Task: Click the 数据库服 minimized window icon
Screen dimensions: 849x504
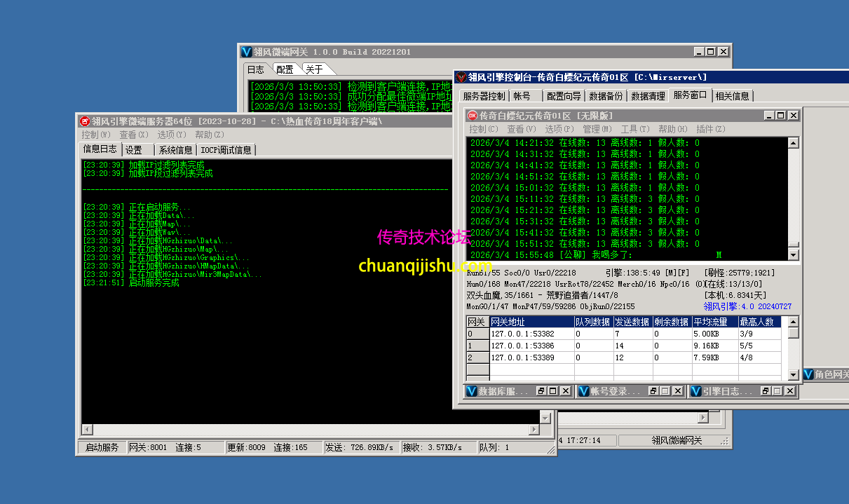Action: pyautogui.click(x=472, y=391)
